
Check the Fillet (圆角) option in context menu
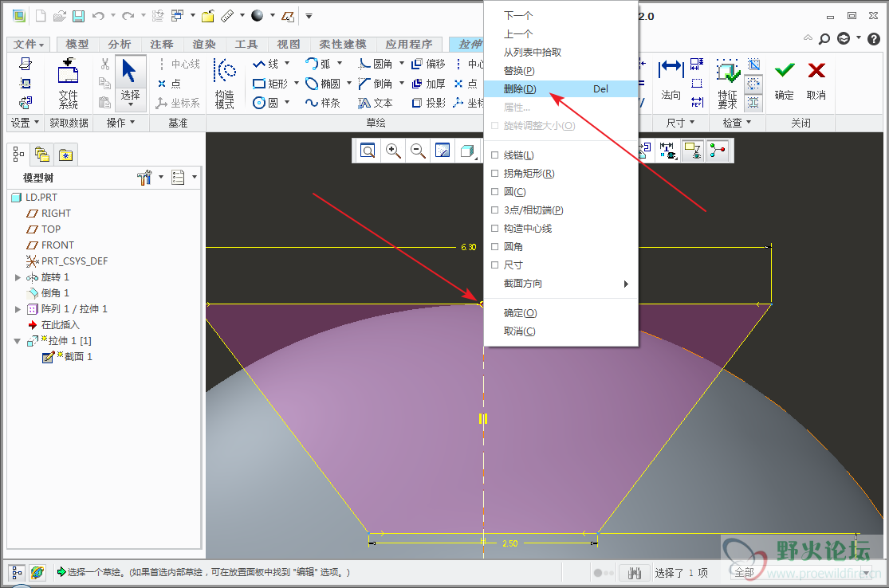pos(494,246)
